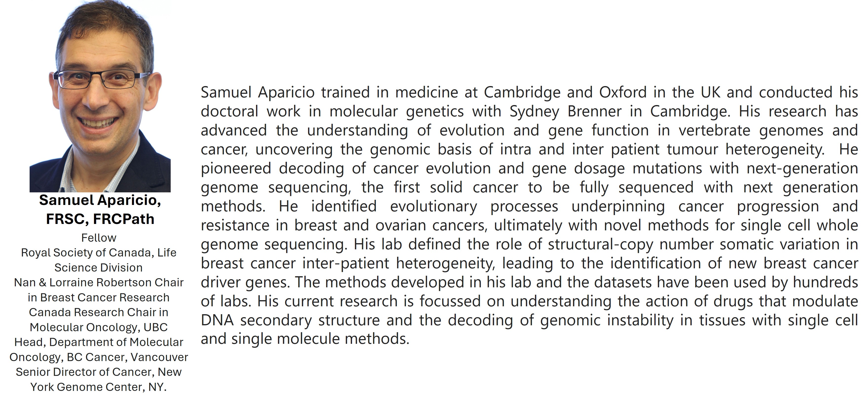
Task: Click the "York Genome Center, NY." line
Action: [99, 387]
